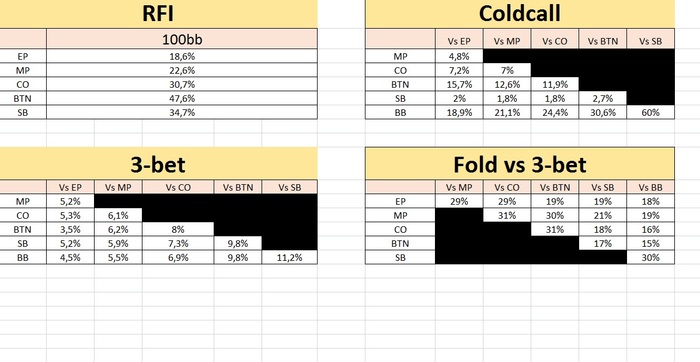Image resolution: width=700 pixels, height=362 pixels.
Task: Click the Fold vs 3-bet header
Action: pyautogui.click(x=520, y=164)
